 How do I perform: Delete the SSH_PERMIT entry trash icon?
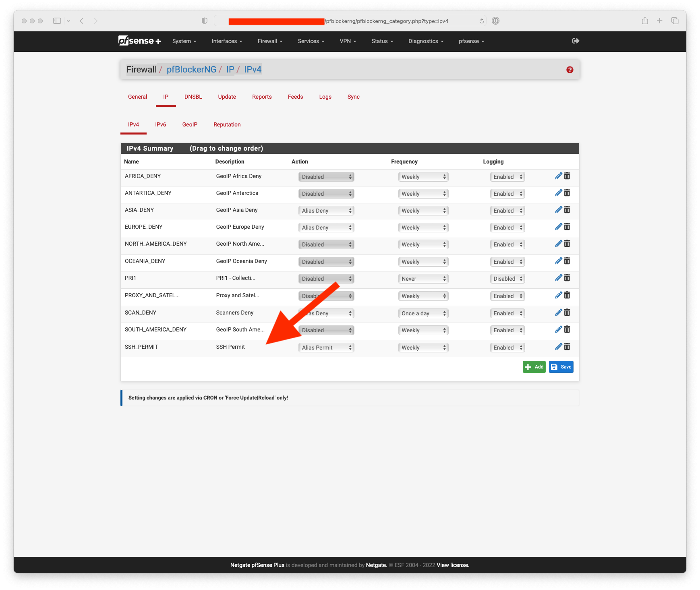[x=567, y=347]
